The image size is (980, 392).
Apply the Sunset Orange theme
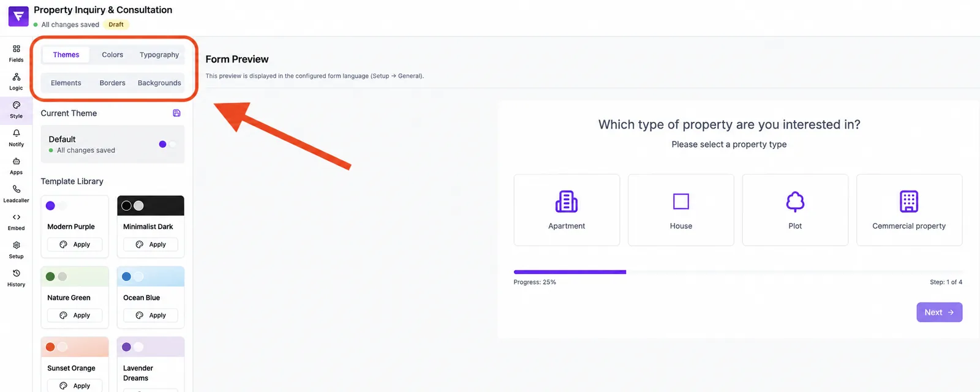75,386
